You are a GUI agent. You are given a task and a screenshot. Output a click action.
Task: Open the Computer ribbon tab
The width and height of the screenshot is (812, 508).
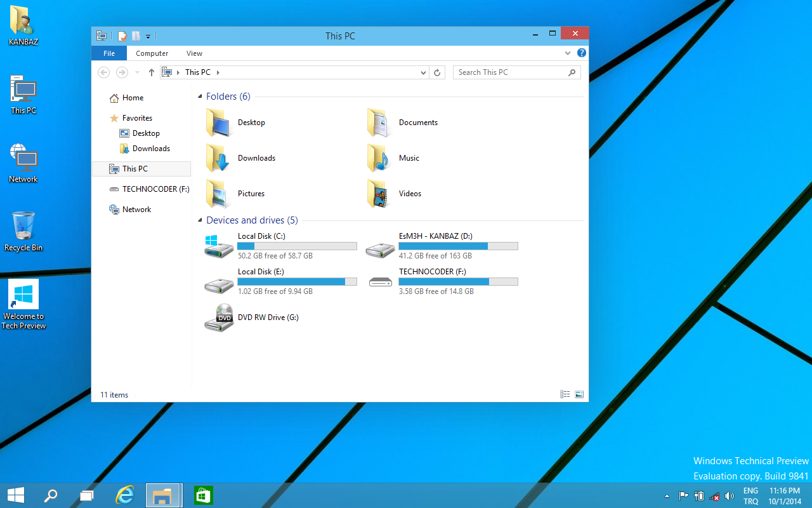tap(152, 53)
